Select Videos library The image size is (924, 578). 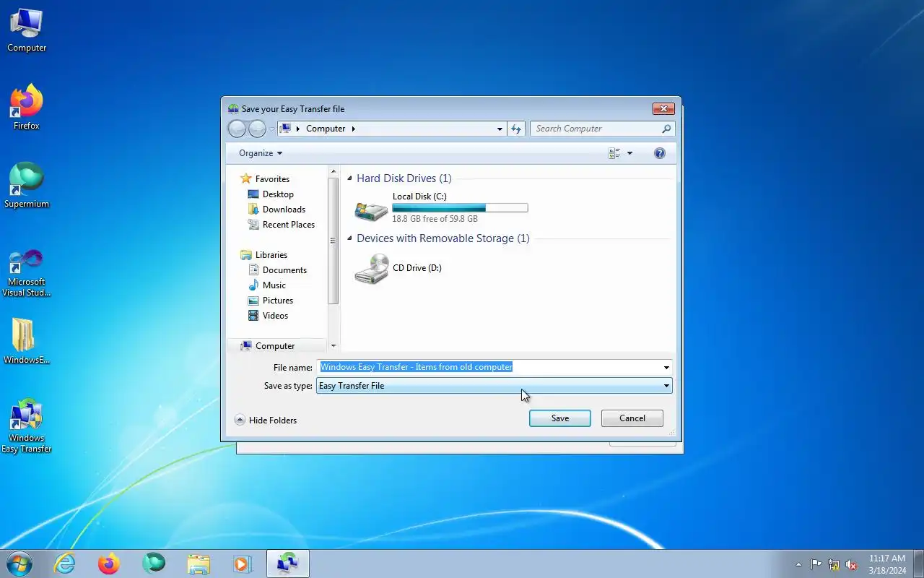coord(275,316)
